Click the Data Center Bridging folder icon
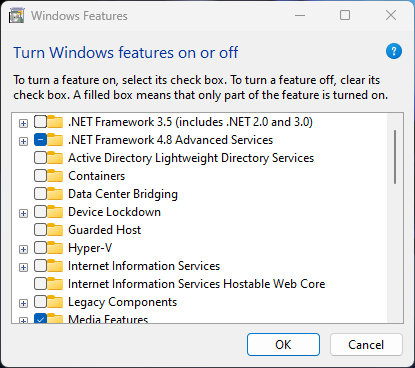415x368 pixels. tap(55, 194)
